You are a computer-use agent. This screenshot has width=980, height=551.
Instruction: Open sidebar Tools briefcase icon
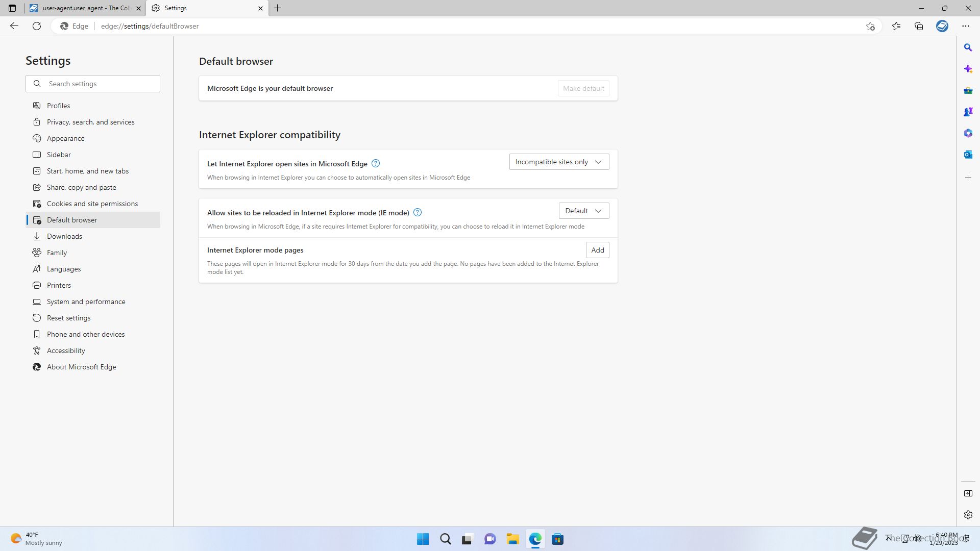tap(968, 90)
